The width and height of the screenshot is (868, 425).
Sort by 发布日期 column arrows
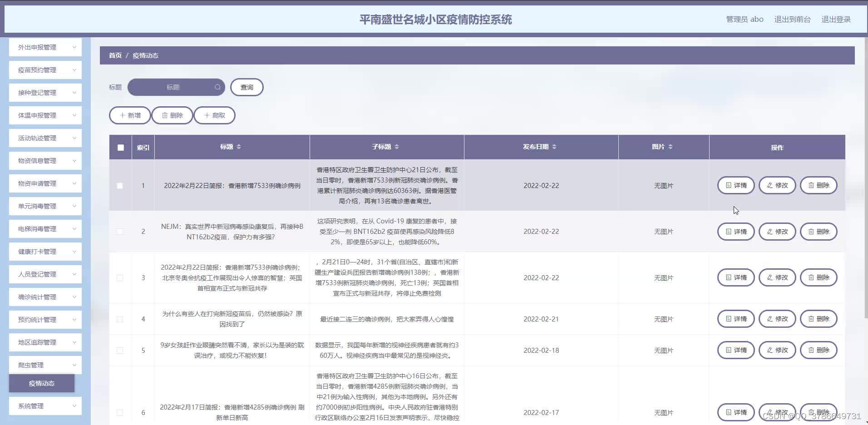coord(554,147)
